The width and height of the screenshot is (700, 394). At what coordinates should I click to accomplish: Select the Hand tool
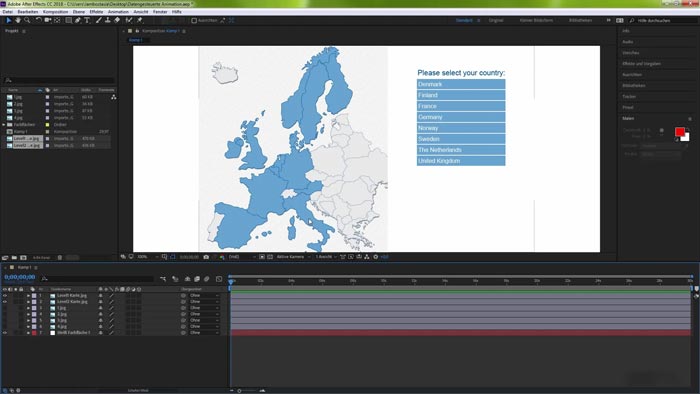(18, 20)
